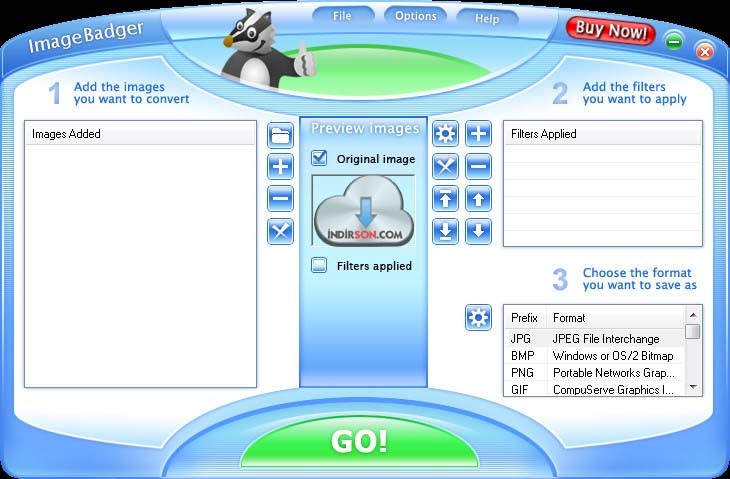Select Portable Networks Grap... text
The width and height of the screenshot is (730, 479).
coord(614,372)
